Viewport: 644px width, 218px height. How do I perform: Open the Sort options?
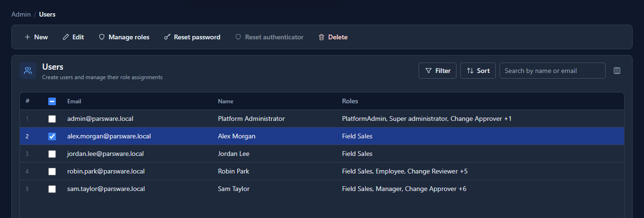pos(478,71)
